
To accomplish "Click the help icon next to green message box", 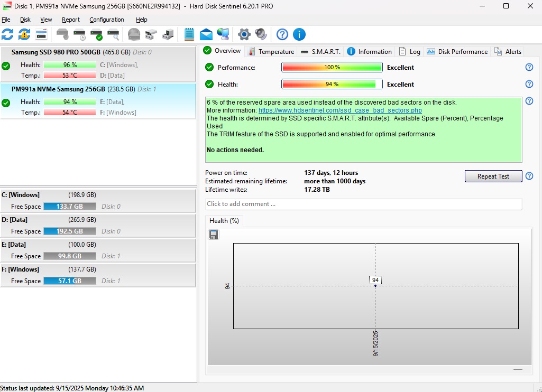I will [x=529, y=101].
